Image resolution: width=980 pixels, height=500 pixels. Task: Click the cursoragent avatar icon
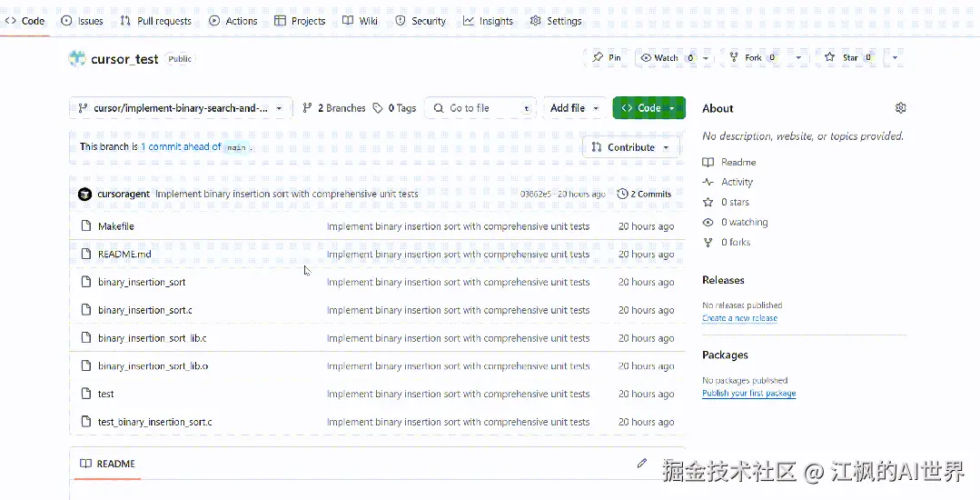tap(85, 194)
